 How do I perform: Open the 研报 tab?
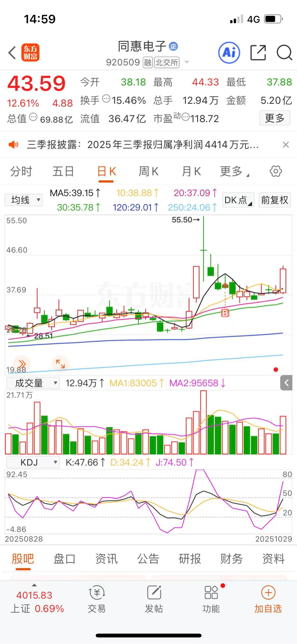pos(190,558)
